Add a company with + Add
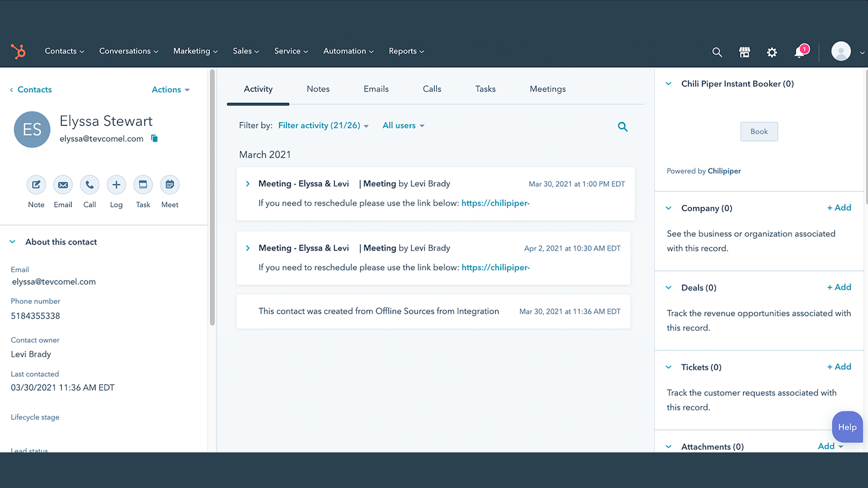Image resolution: width=868 pixels, height=488 pixels. coord(839,208)
